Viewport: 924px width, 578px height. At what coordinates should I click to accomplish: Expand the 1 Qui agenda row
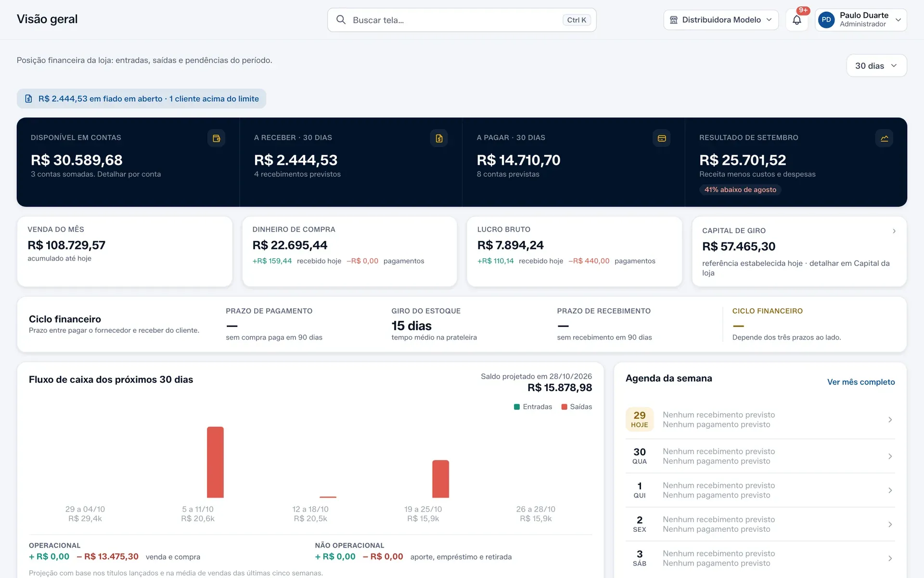(x=760, y=490)
